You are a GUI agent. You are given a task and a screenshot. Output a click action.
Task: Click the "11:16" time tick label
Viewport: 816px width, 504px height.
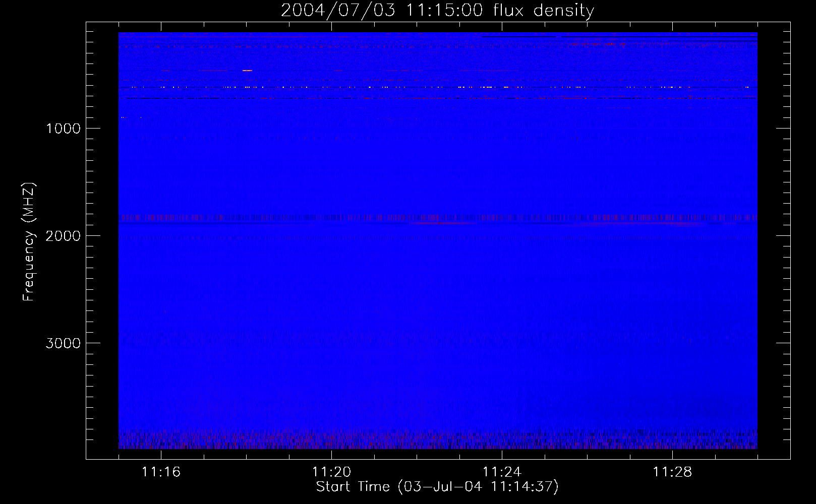(161, 472)
